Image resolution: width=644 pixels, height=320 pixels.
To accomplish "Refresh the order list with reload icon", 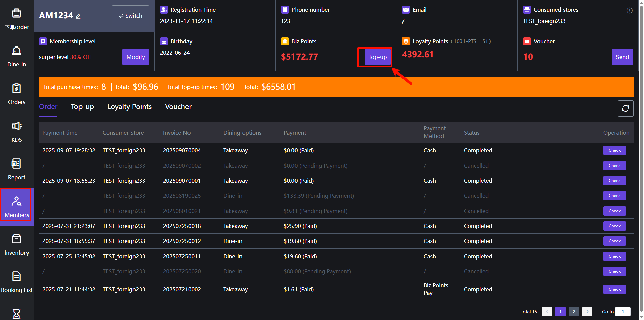I will coord(625,108).
